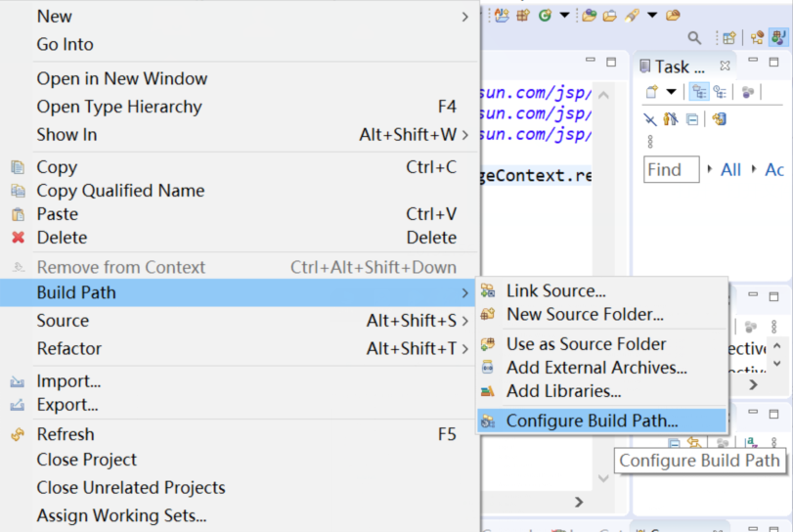This screenshot has width=793, height=532.
Task: Open the triangle arrow before the Ac… link
Action: tap(754, 169)
